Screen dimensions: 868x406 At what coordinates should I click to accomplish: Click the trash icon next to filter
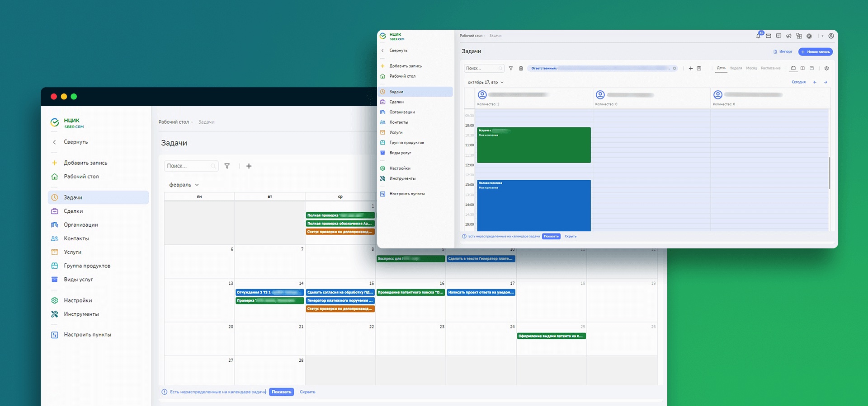521,69
